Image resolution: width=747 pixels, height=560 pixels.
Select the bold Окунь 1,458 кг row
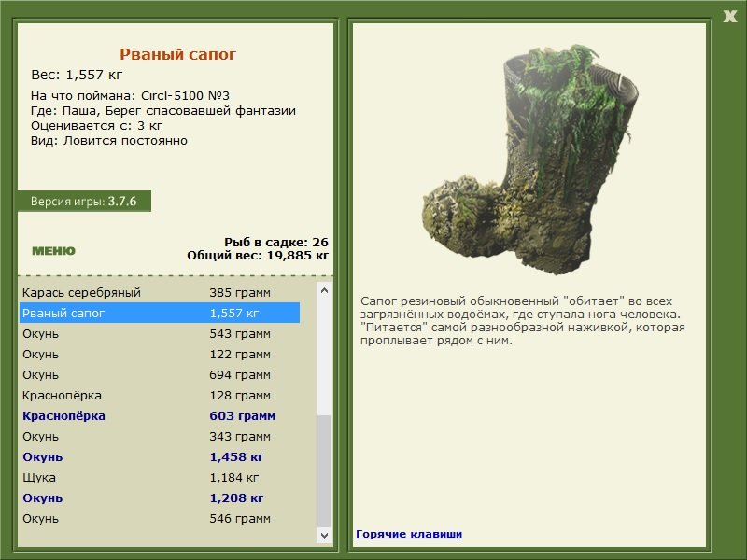point(160,456)
